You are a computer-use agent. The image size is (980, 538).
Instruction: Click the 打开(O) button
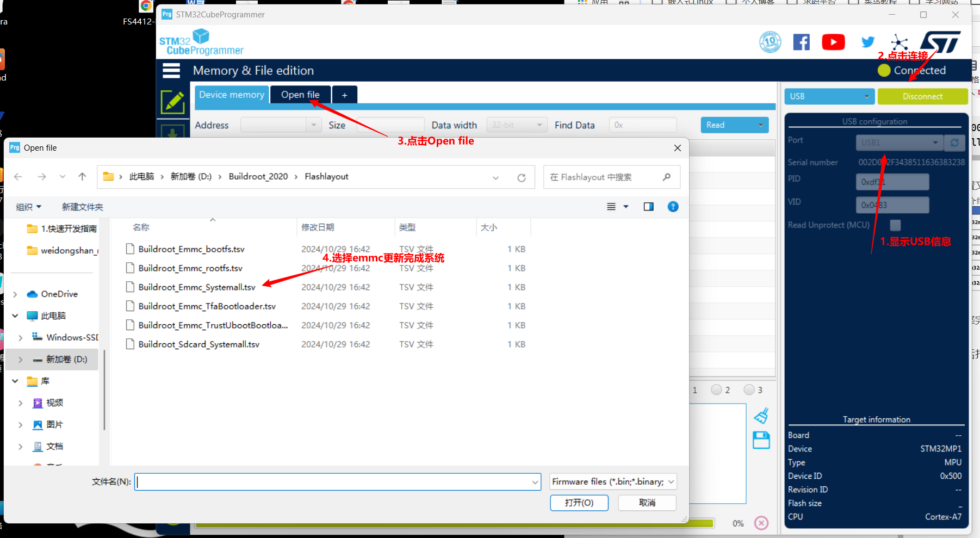pos(579,503)
